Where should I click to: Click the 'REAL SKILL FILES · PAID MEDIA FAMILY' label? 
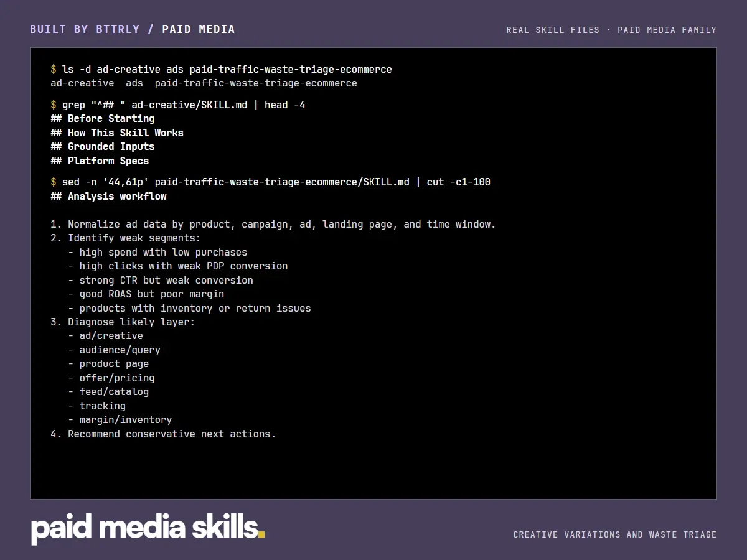pos(611,30)
